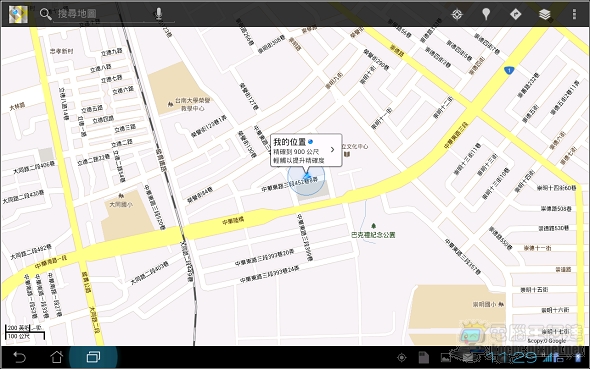
Task: Open Places with the pin icon
Action: 486,14
